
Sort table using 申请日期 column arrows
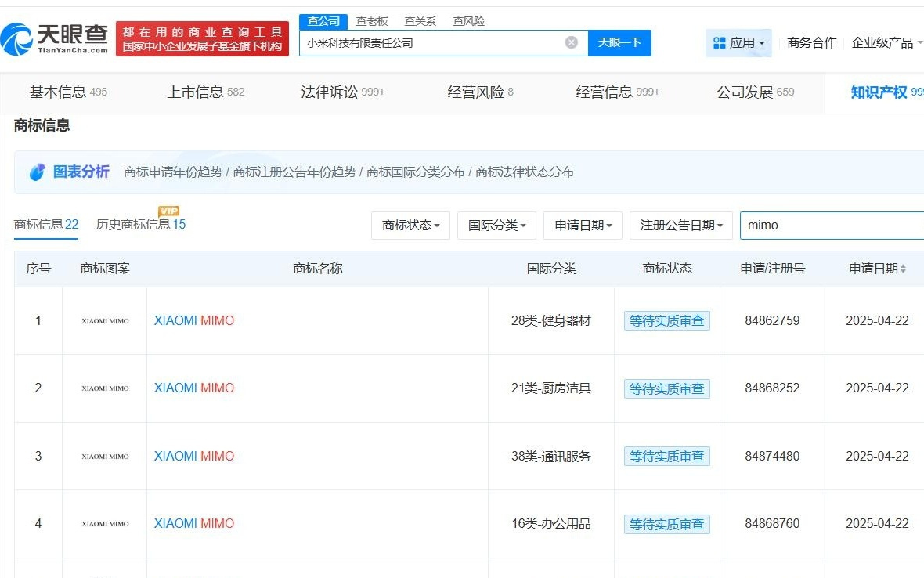pos(903,268)
